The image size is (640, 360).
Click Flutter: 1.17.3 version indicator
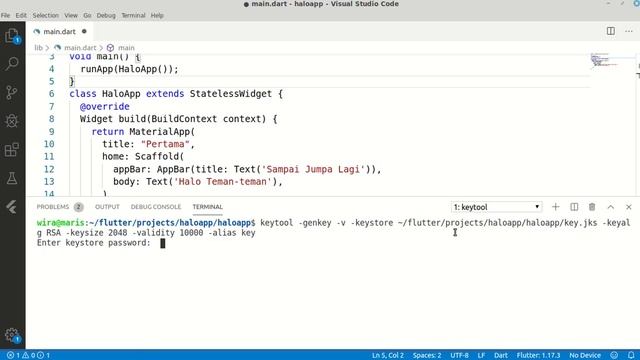(x=538, y=355)
